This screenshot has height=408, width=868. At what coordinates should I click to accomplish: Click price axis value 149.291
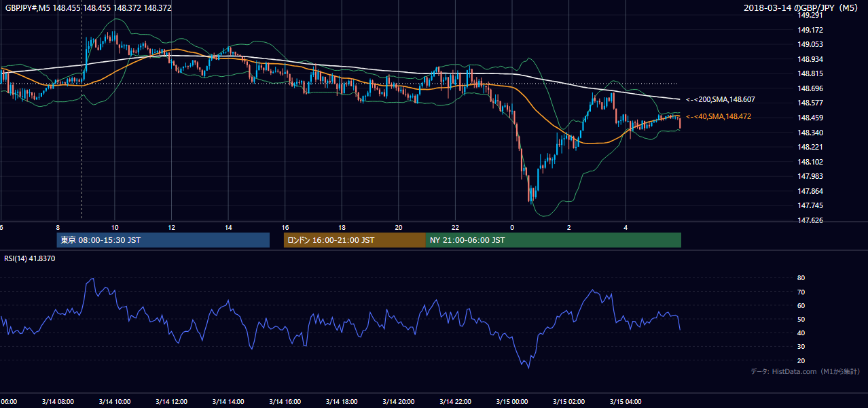coord(810,15)
